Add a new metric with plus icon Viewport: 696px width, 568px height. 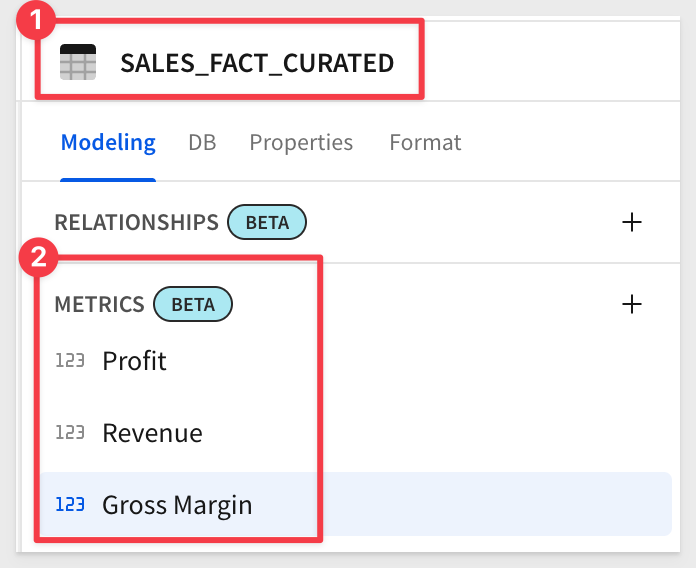tap(632, 304)
